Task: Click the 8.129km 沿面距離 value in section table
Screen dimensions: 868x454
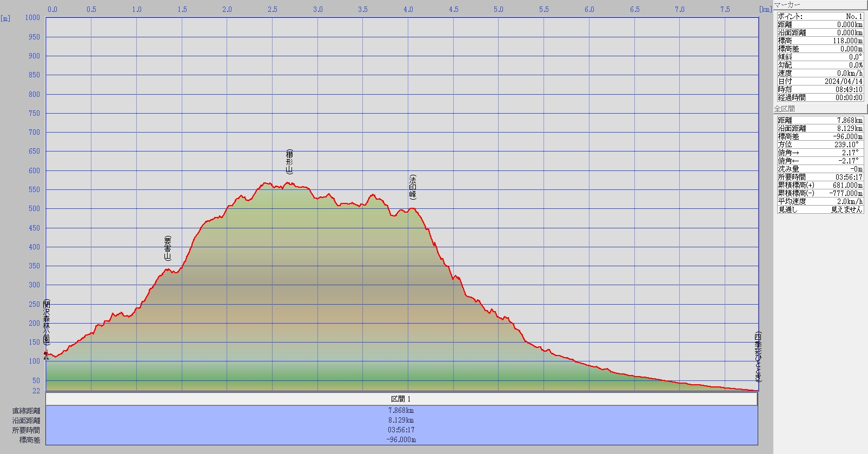Action: click(x=401, y=420)
